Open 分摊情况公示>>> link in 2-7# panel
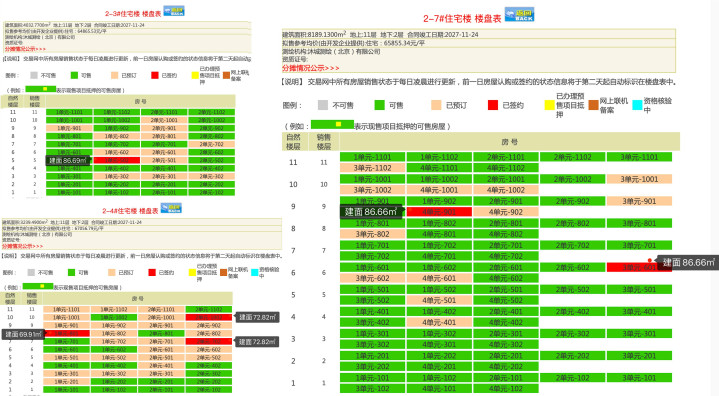Image resolution: width=719 pixels, height=396 pixels. point(310,68)
